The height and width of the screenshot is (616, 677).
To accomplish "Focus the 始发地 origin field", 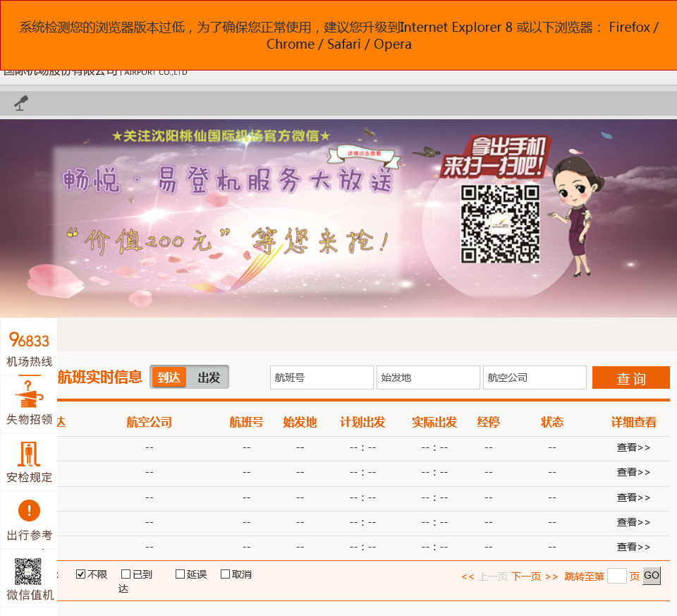I will (428, 378).
